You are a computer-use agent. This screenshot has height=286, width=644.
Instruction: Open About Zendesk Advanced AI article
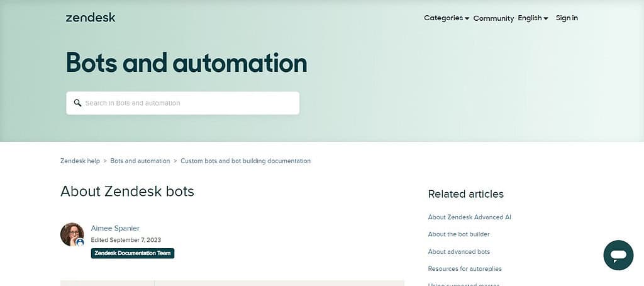(469, 217)
